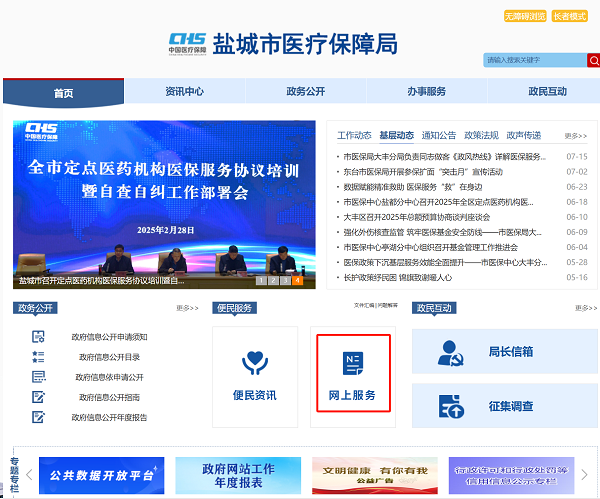The width and height of the screenshot is (600, 499).
Task: Click the list icon beside 政府信息公开目录
Action: (x=39, y=357)
